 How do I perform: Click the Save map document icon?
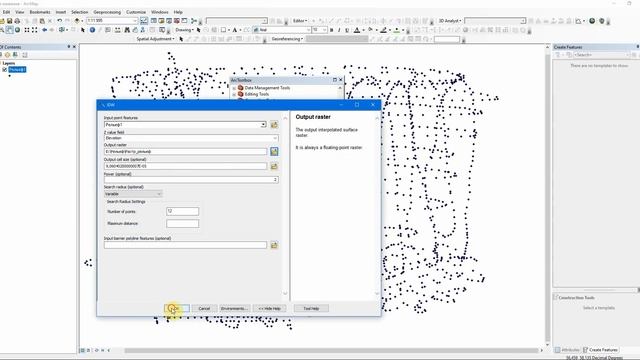click(9, 21)
